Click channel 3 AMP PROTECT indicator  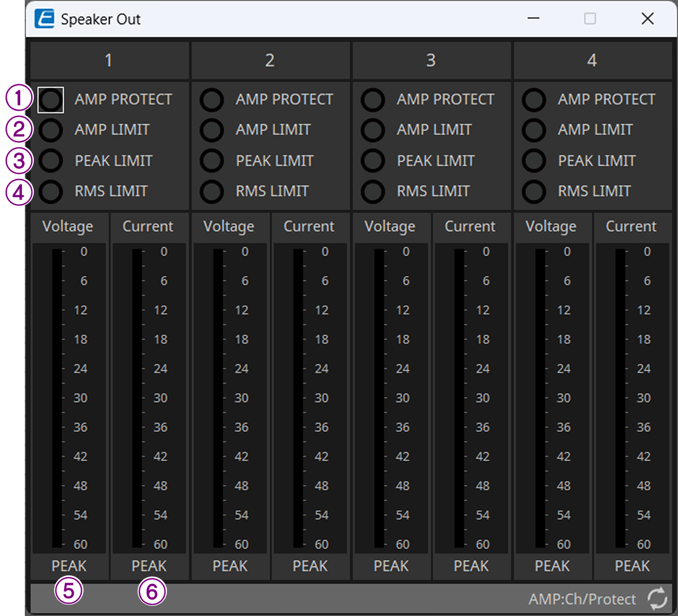373,100
